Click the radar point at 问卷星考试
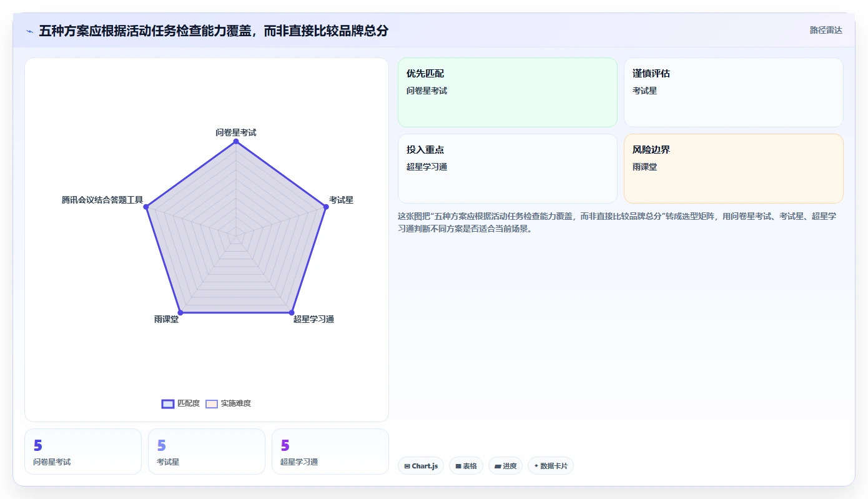This screenshot has height=499, width=868. tap(236, 142)
